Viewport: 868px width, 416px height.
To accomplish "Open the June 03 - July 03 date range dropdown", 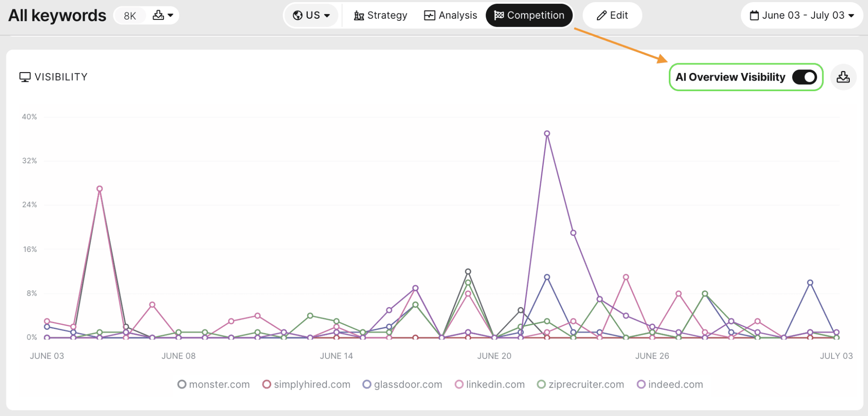I will click(x=802, y=15).
